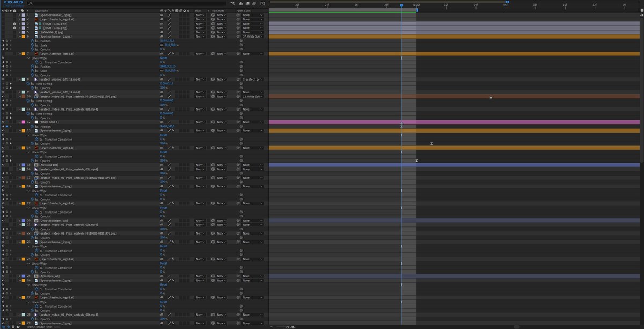The height and width of the screenshot is (329, 644).
Task: Expand layer 5 1600x900 (2).jpg
Action: (x=19, y=32)
